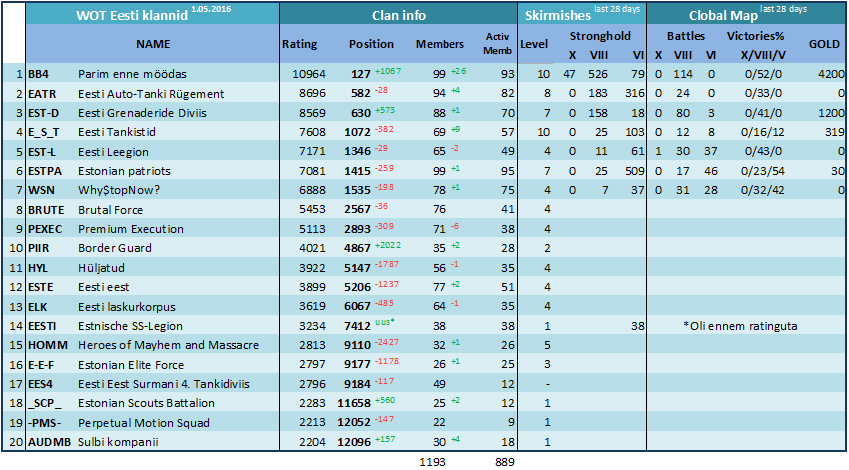Screen dimensions: 849x470
Task: Select position value 12096
Action: click(x=354, y=442)
